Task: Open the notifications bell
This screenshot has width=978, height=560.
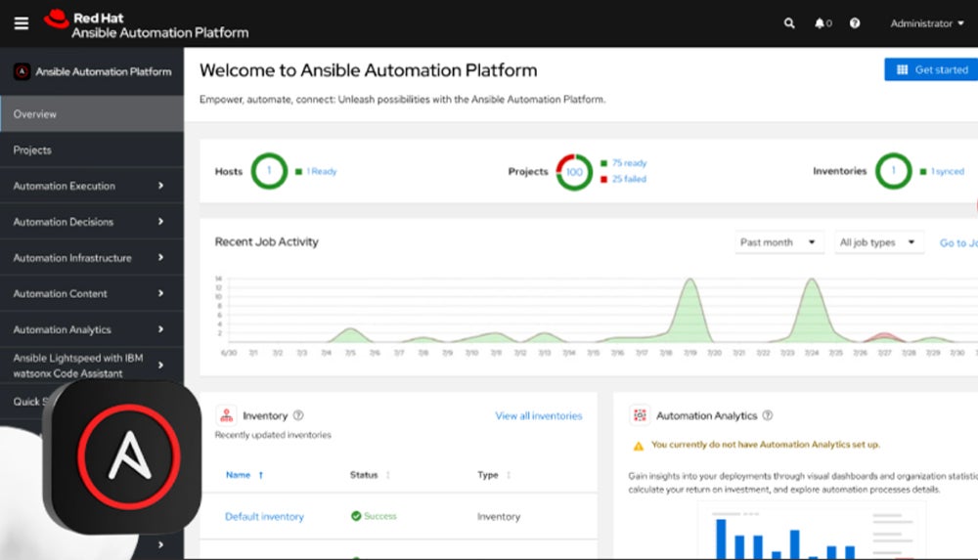Action: click(x=820, y=23)
